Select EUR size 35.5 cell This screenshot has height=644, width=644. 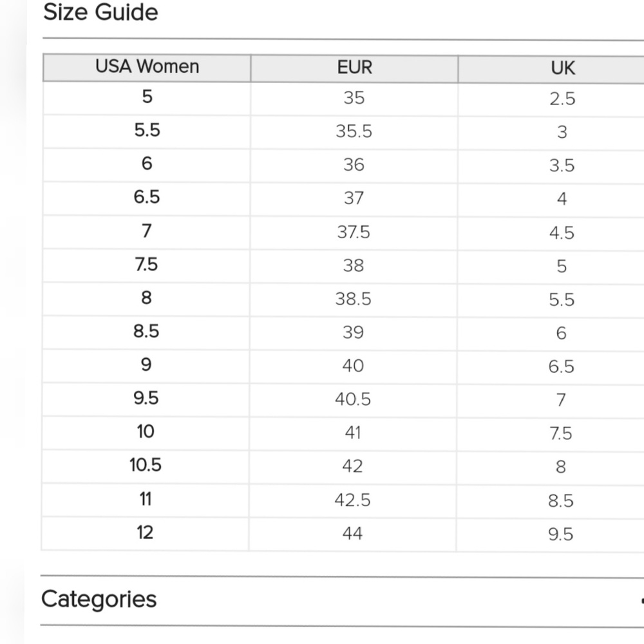click(x=354, y=131)
